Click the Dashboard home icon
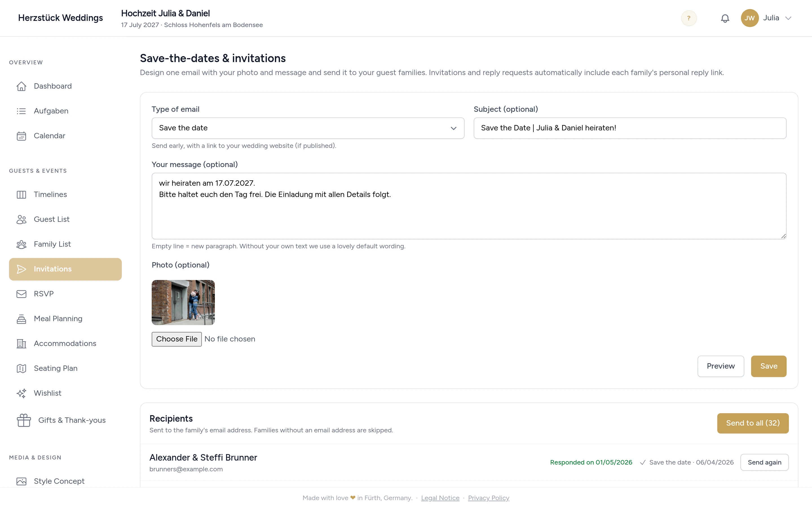The width and height of the screenshot is (812, 508). (21, 86)
